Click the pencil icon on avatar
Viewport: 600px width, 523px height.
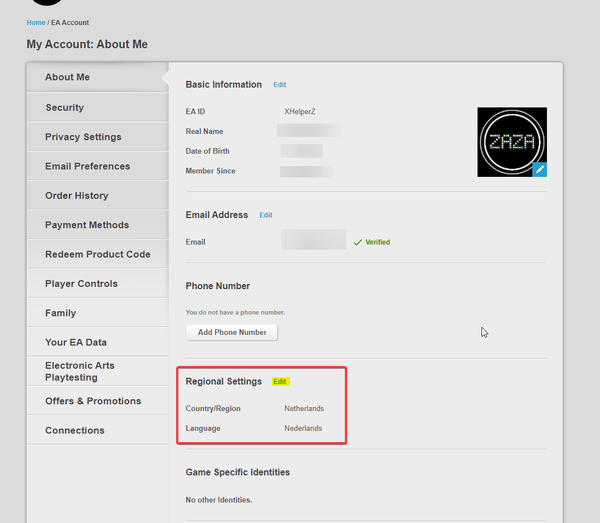click(x=539, y=169)
